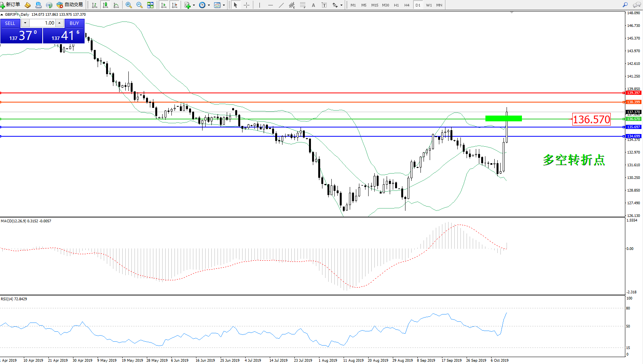Switch to H4 timeframe
643x364 pixels.
point(407,5)
